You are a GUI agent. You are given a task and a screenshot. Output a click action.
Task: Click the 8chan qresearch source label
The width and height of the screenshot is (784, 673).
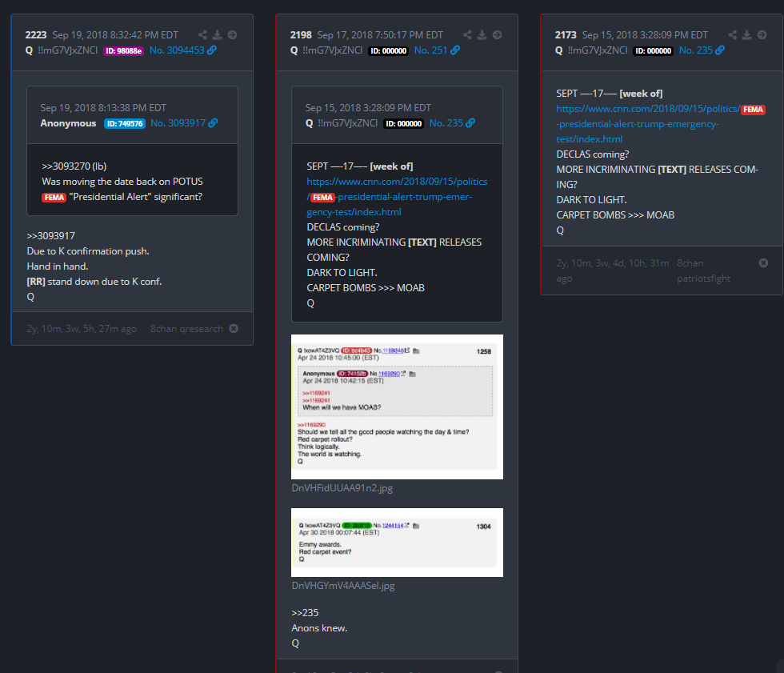[186, 329]
